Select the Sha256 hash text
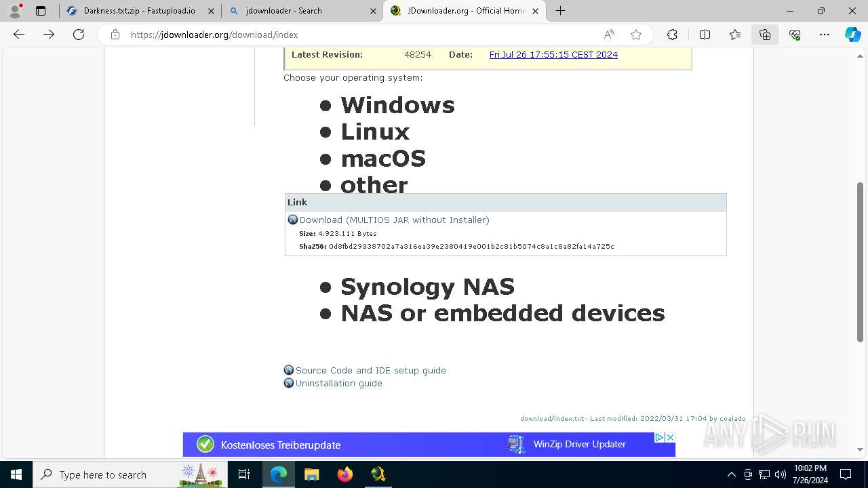The image size is (868, 488). [471, 247]
